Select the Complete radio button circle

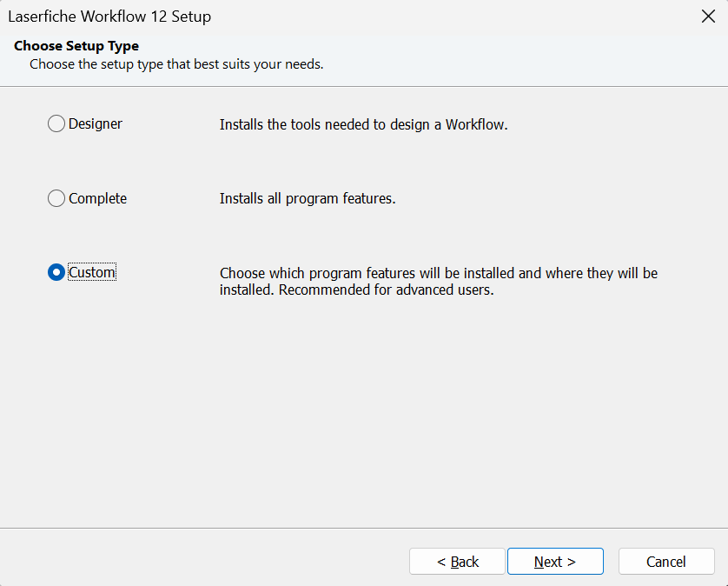56,199
